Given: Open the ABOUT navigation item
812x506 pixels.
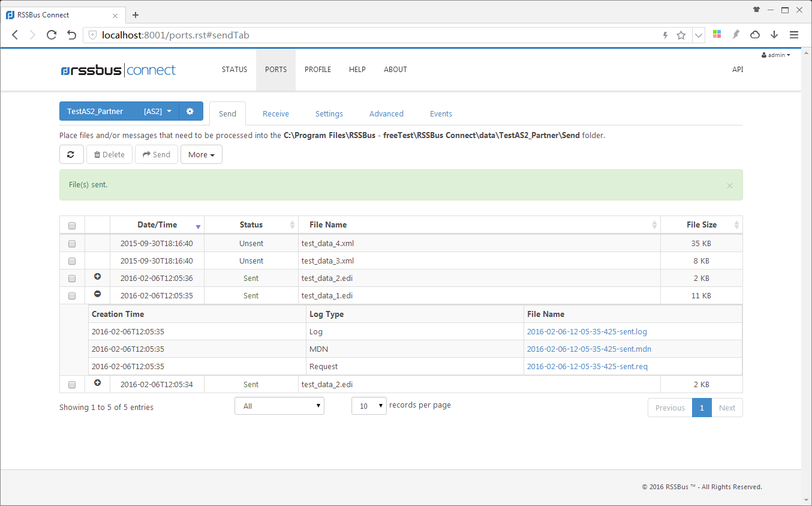Looking at the screenshot, I should (x=395, y=70).
